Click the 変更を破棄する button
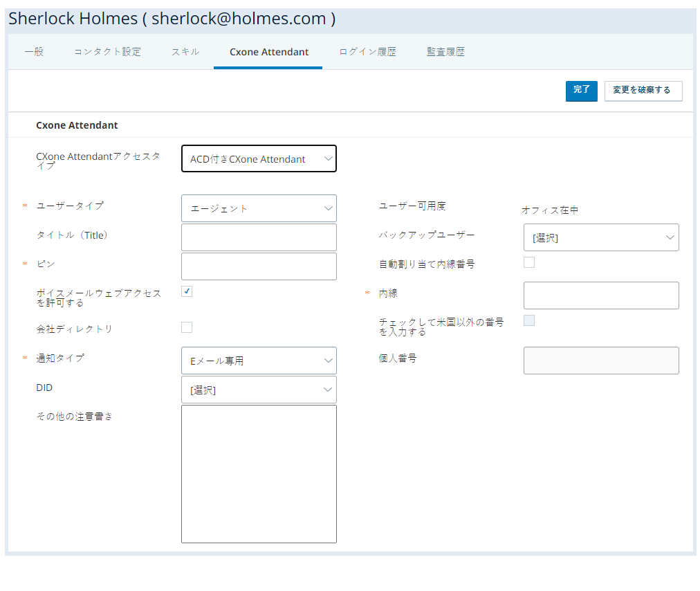 pyautogui.click(x=643, y=91)
